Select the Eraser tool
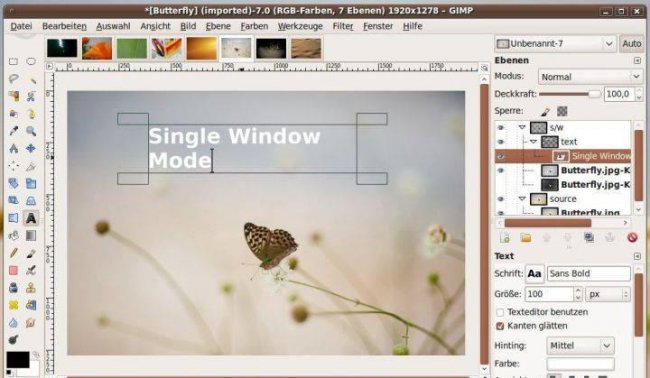Screen dimensions: 650x378 pos(13,270)
